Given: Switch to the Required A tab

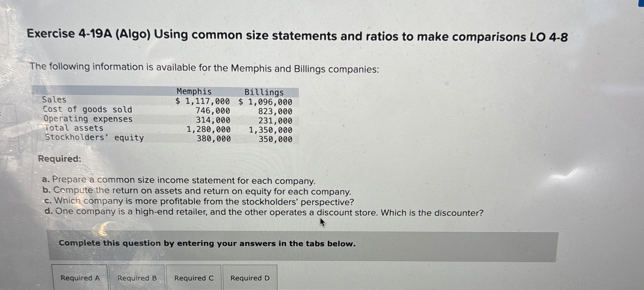Looking at the screenshot, I should tap(80, 278).
